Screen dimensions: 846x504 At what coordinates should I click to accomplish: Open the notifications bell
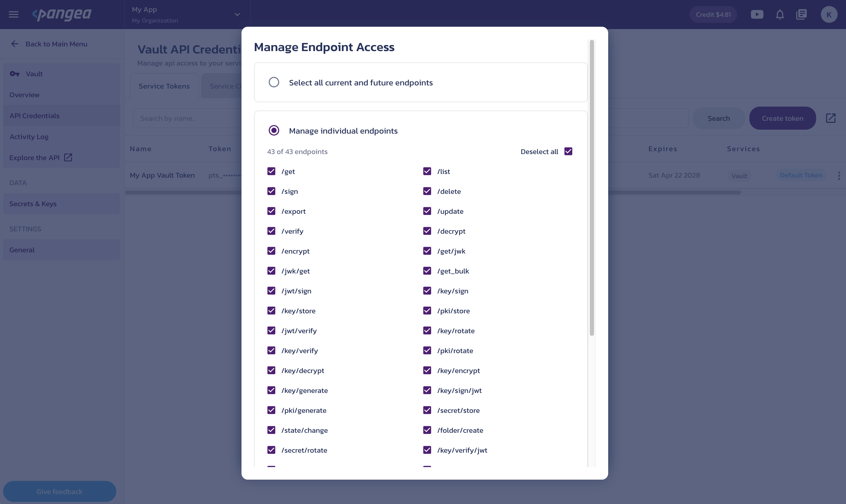coord(780,14)
